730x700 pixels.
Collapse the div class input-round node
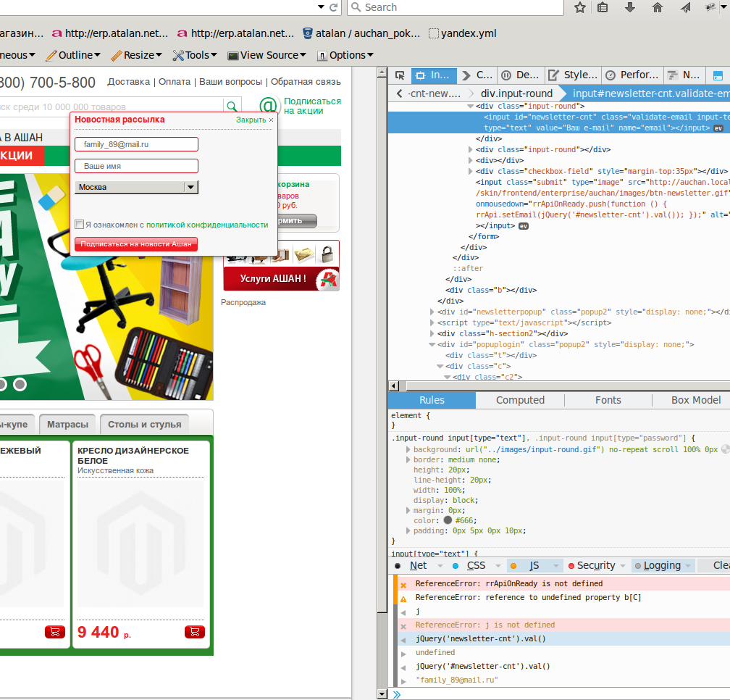pyautogui.click(x=470, y=107)
